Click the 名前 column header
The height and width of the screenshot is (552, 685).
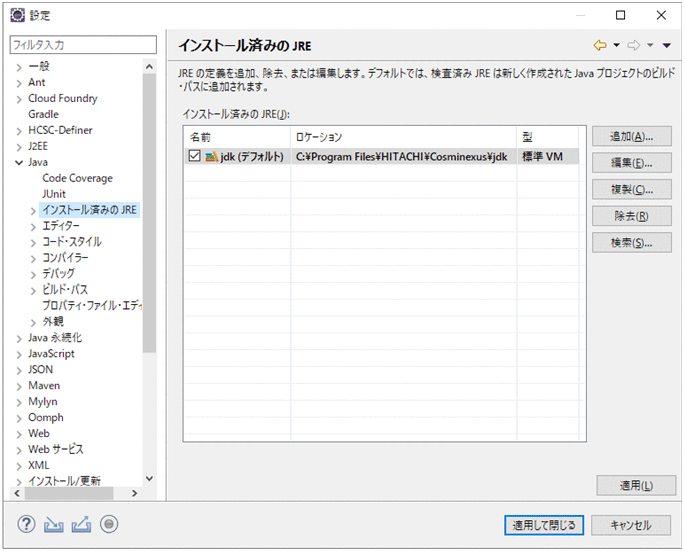tap(237, 137)
